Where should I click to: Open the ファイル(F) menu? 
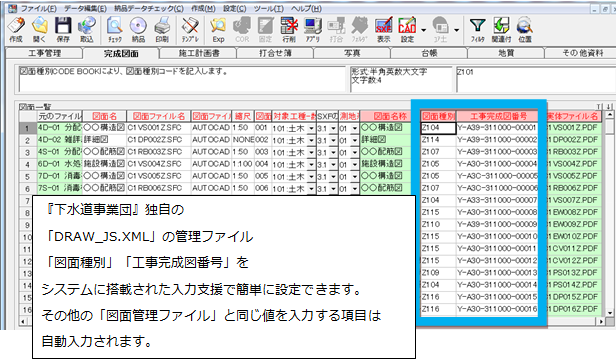38,8
